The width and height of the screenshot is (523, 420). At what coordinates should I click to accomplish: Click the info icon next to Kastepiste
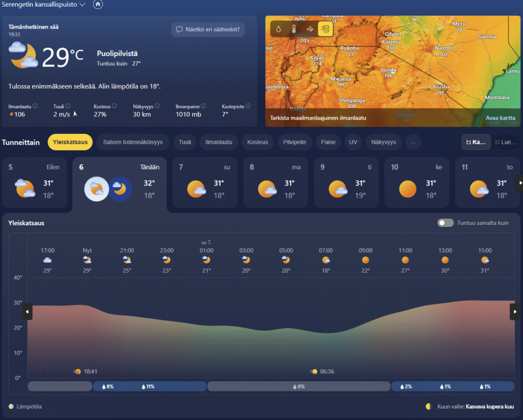[x=248, y=106]
